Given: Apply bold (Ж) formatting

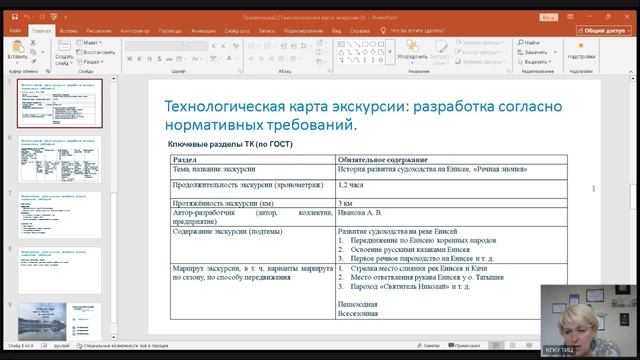Looking at the screenshot, I should click(x=129, y=59).
